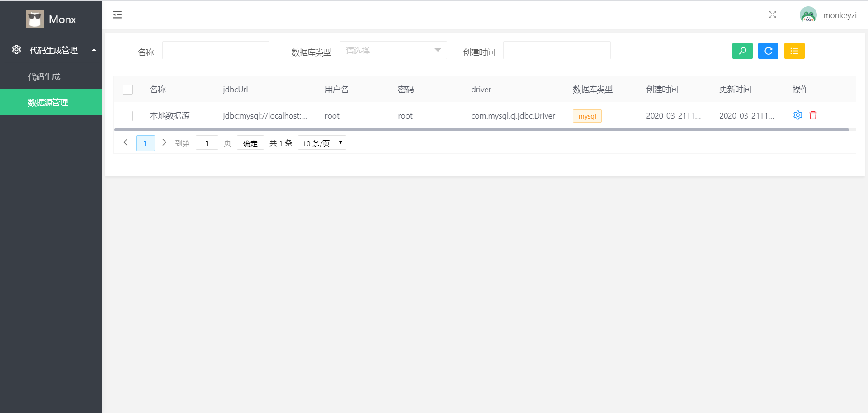Click the 用户名 column header

pyautogui.click(x=337, y=90)
